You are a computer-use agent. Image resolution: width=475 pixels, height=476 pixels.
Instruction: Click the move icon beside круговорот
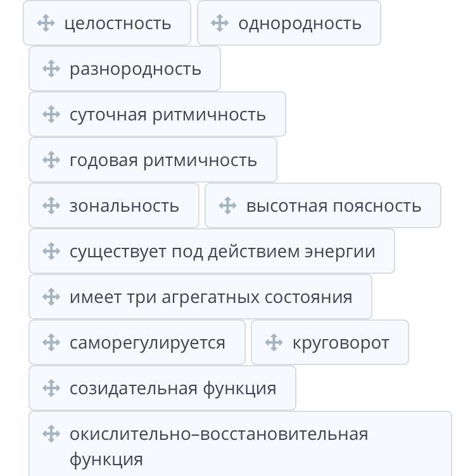click(274, 343)
